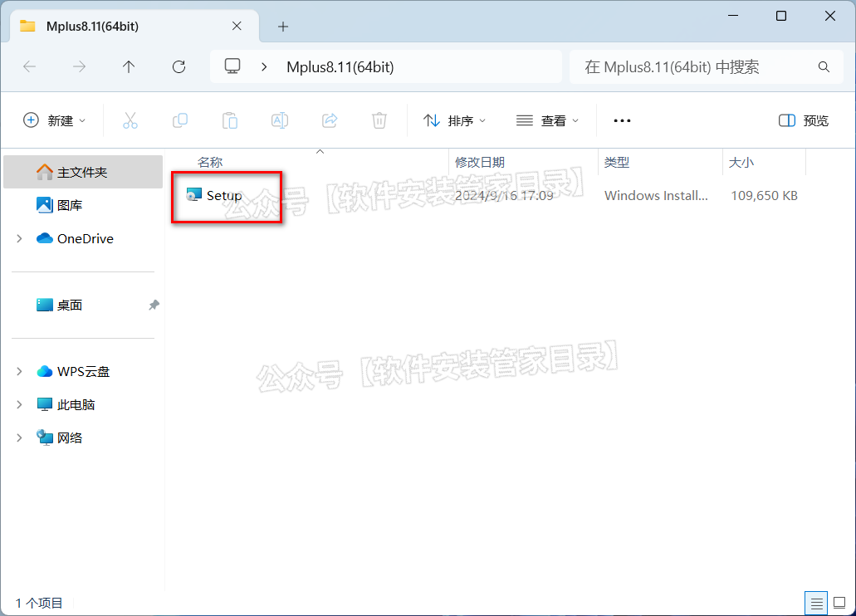Click Mplus8.11(64bit) in the address bar
The width and height of the screenshot is (856, 616).
[x=340, y=66]
